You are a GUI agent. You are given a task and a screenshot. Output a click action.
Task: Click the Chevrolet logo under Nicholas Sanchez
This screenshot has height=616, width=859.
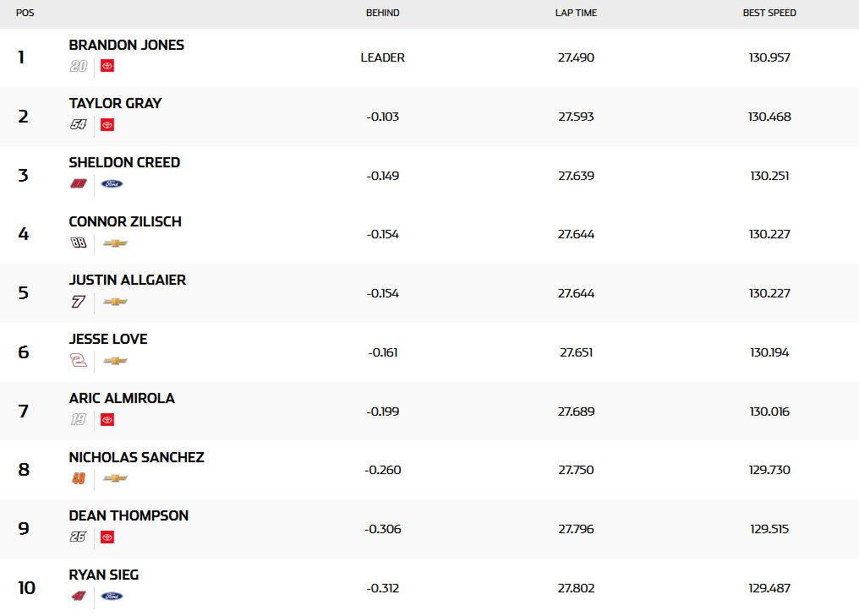click(x=115, y=478)
